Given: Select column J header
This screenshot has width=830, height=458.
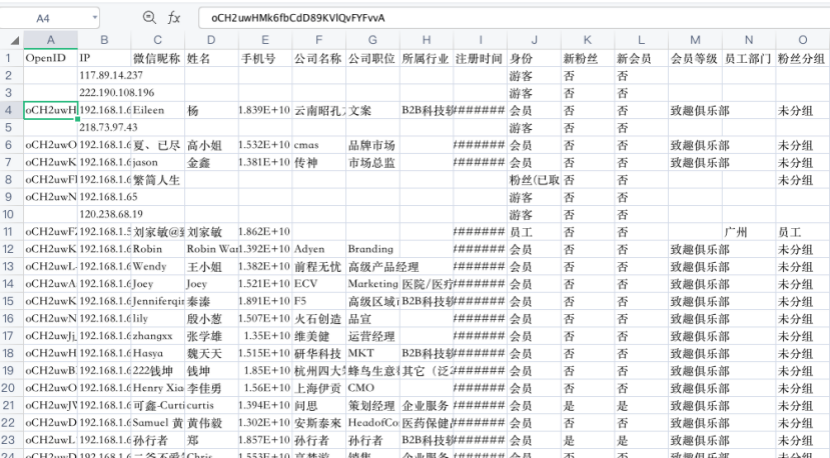Looking at the screenshot, I should [534, 40].
